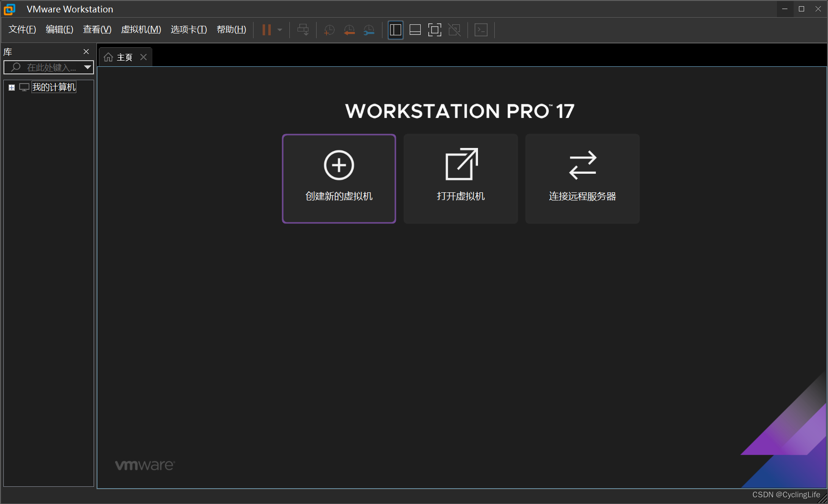Click the revert to snapshot toolbar icon
The height and width of the screenshot is (504, 828).
pyautogui.click(x=349, y=30)
